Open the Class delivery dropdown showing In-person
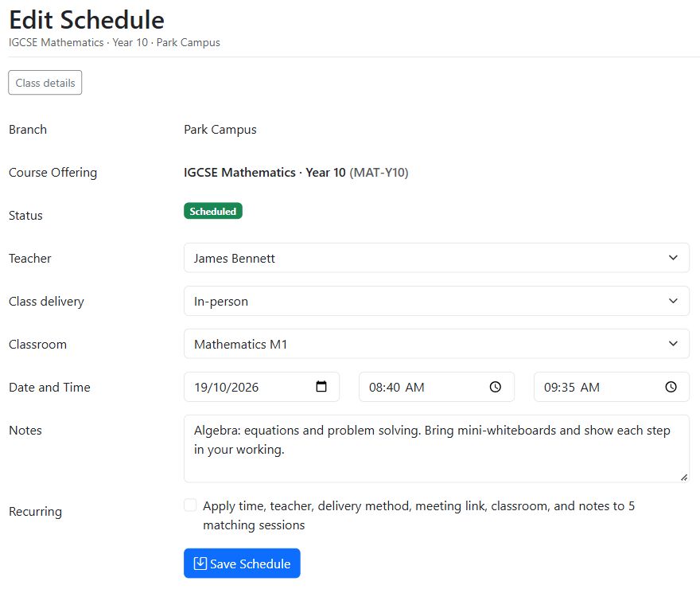The height and width of the screenshot is (589, 700). pos(436,301)
